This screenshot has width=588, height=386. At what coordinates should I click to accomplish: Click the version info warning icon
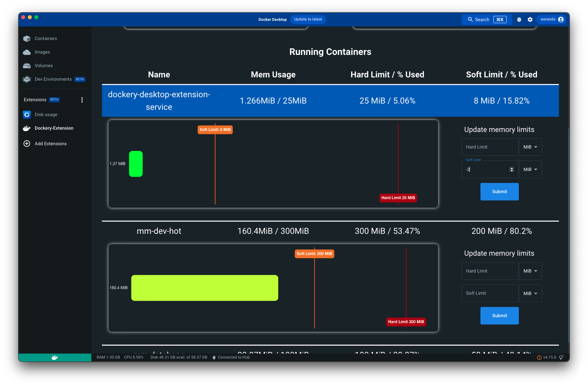point(539,357)
